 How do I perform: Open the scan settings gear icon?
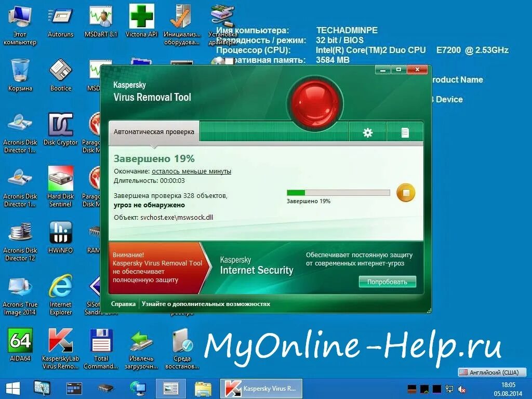tap(368, 132)
